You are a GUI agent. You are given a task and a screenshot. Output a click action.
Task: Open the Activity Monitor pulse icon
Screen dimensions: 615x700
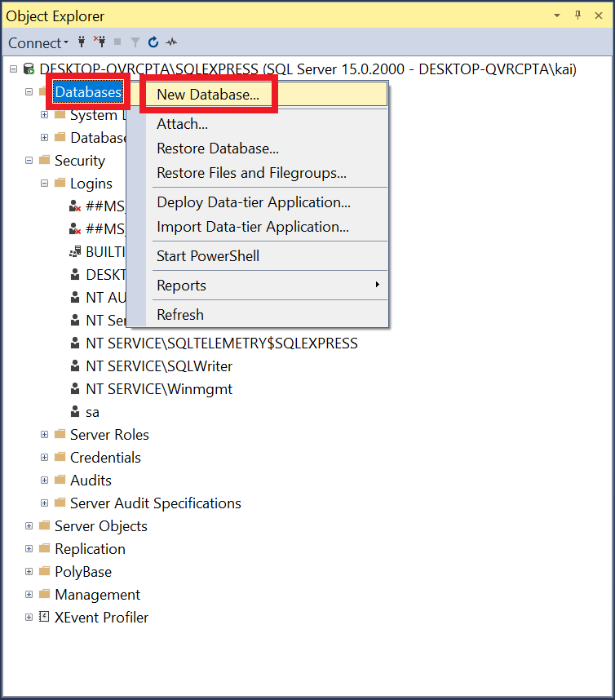point(171,42)
